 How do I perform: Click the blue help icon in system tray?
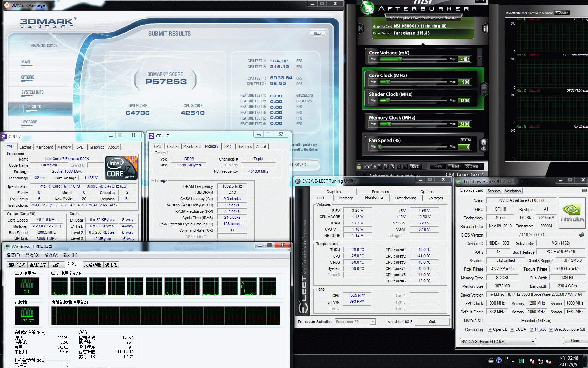pyautogui.click(x=499, y=360)
